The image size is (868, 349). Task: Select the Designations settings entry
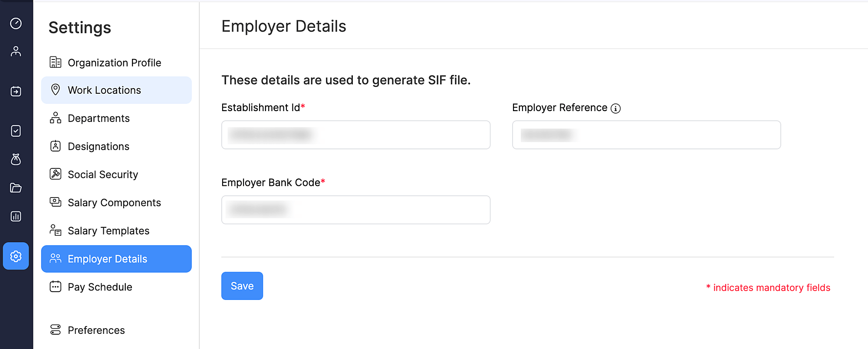click(x=99, y=146)
